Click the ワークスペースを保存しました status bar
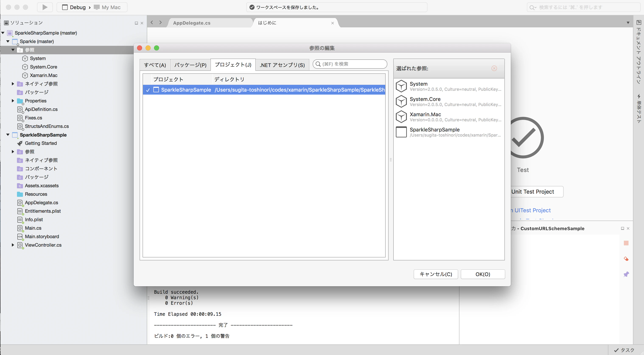 (x=336, y=7)
